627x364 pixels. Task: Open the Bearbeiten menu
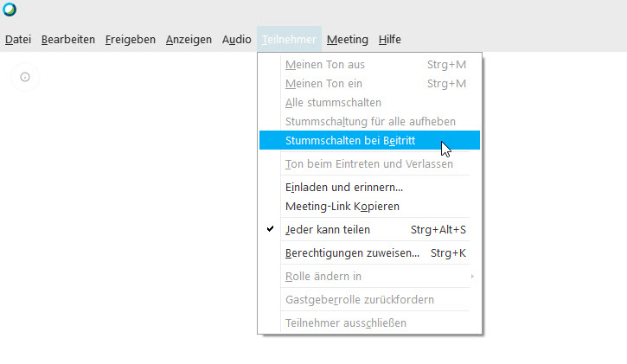pos(68,39)
